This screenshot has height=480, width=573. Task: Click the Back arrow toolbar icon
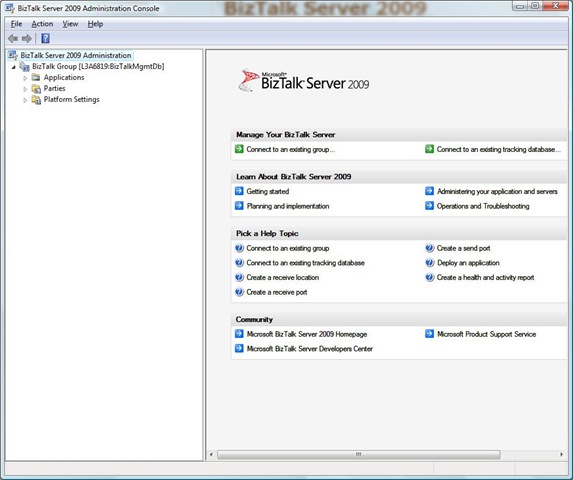[13, 38]
